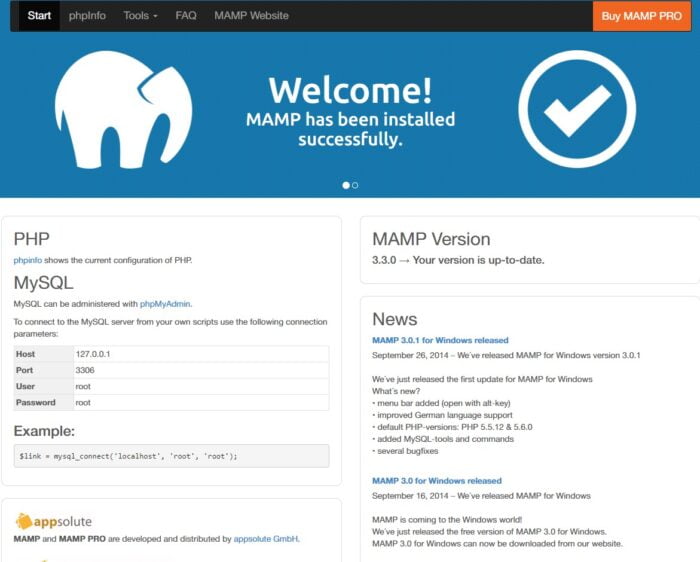This screenshot has height=562, width=700.
Task: Visit MAMP Website navbar link
Action: (251, 16)
